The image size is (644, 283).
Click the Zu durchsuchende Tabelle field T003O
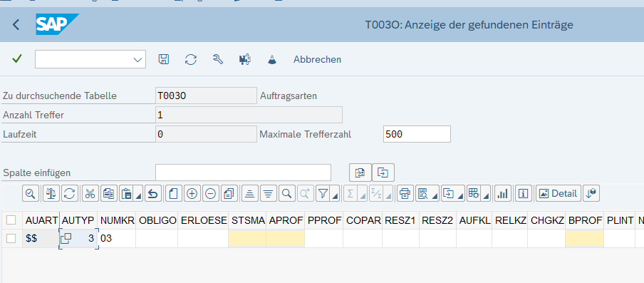pyautogui.click(x=206, y=96)
